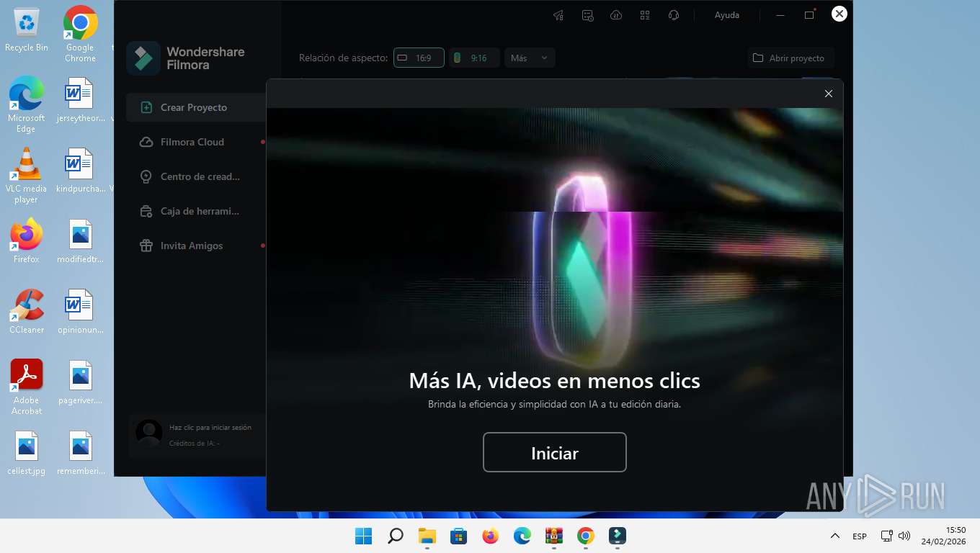Click Abrir proyecto button
The image size is (980, 553).
(790, 58)
